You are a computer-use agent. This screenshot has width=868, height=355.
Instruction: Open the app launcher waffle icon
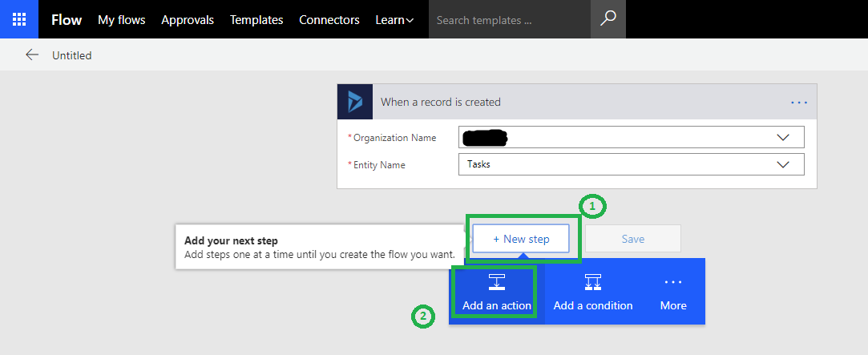tap(18, 19)
